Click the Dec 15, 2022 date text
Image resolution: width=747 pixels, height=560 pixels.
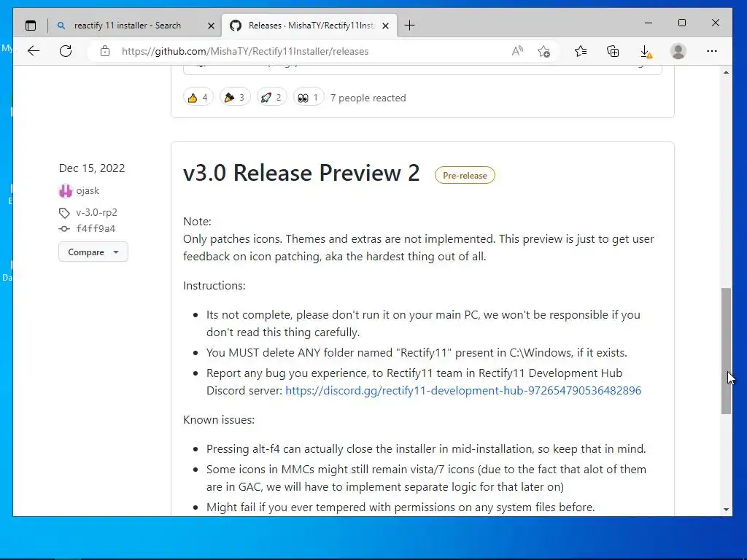click(92, 168)
